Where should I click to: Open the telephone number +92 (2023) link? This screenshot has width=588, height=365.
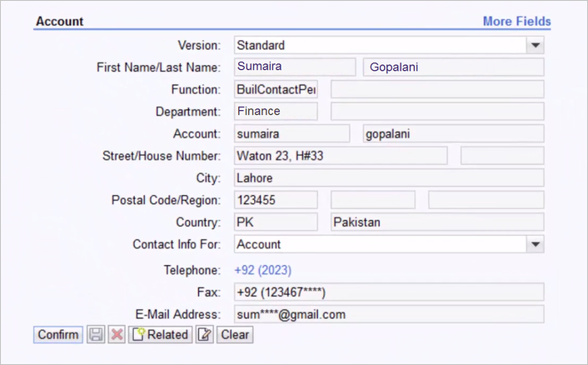(x=263, y=270)
